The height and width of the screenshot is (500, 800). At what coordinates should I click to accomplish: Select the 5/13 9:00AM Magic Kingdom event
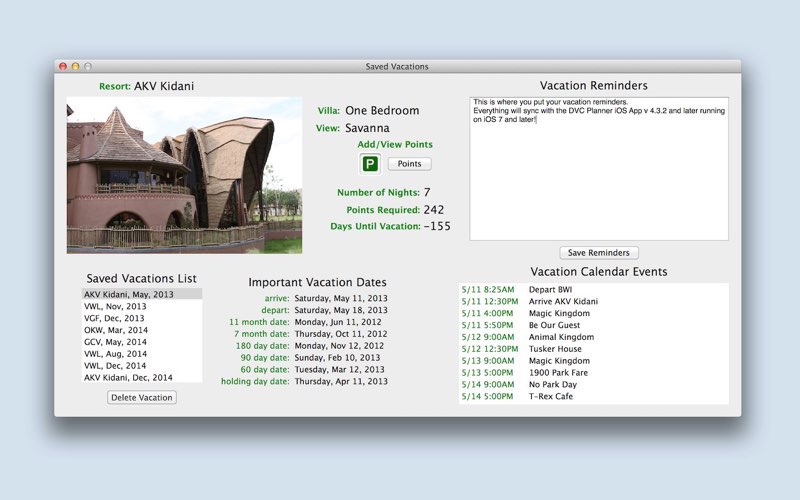593,361
